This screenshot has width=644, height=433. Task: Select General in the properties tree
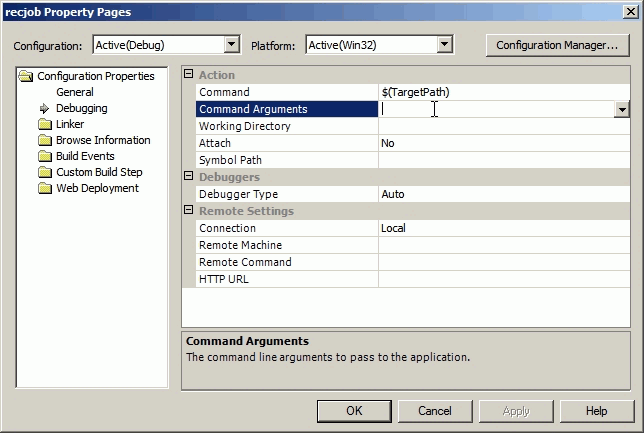pyautogui.click(x=75, y=92)
